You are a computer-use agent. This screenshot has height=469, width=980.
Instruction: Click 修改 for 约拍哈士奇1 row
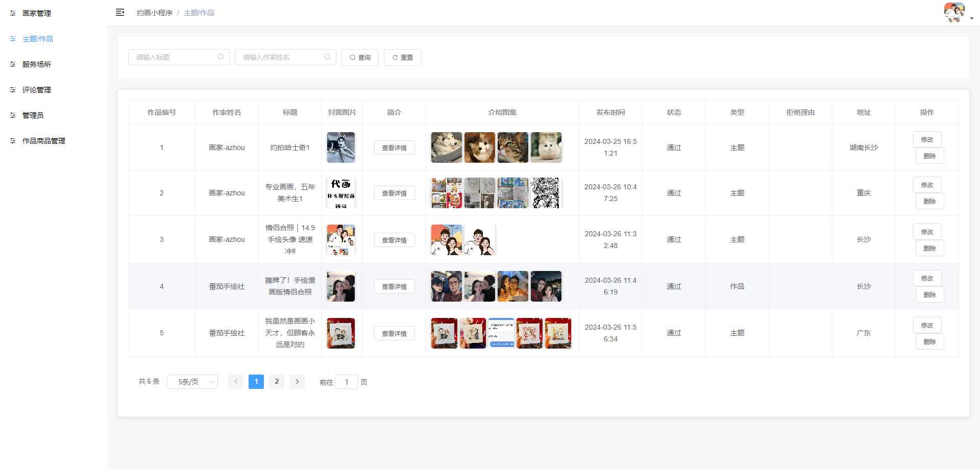click(927, 139)
